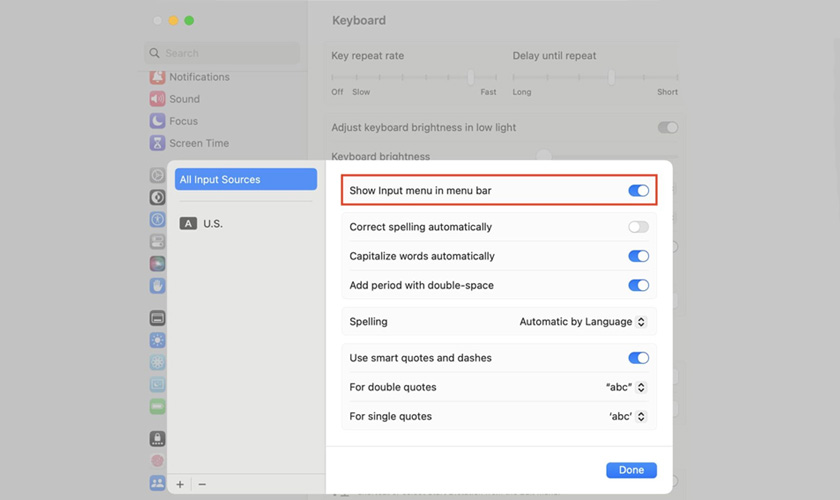Open the Screen Saver icon
This screenshot has height=500, width=840.
(x=157, y=384)
